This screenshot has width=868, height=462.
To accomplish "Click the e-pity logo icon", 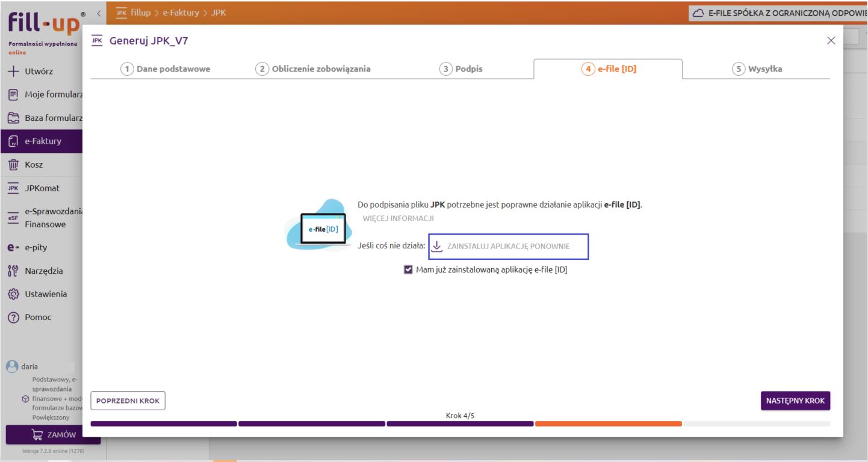I will pyautogui.click(x=13, y=247).
